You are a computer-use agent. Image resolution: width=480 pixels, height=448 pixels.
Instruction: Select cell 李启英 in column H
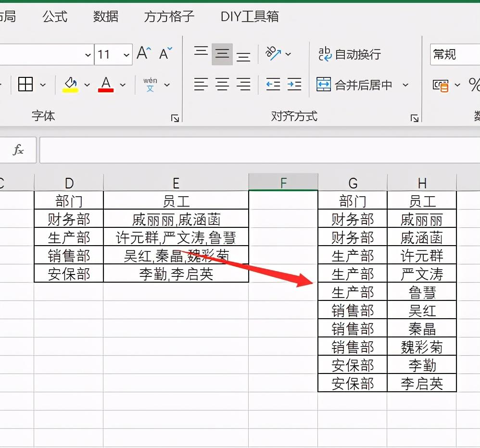[422, 383]
